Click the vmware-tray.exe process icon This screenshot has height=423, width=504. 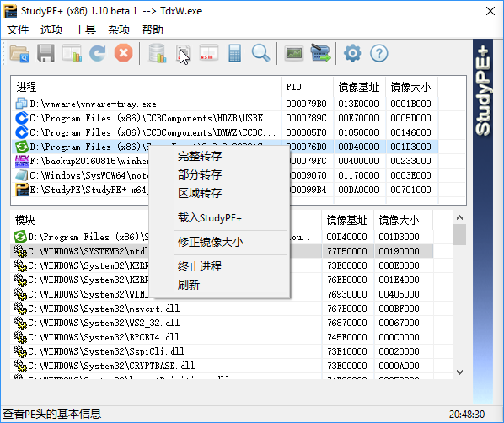(x=21, y=104)
